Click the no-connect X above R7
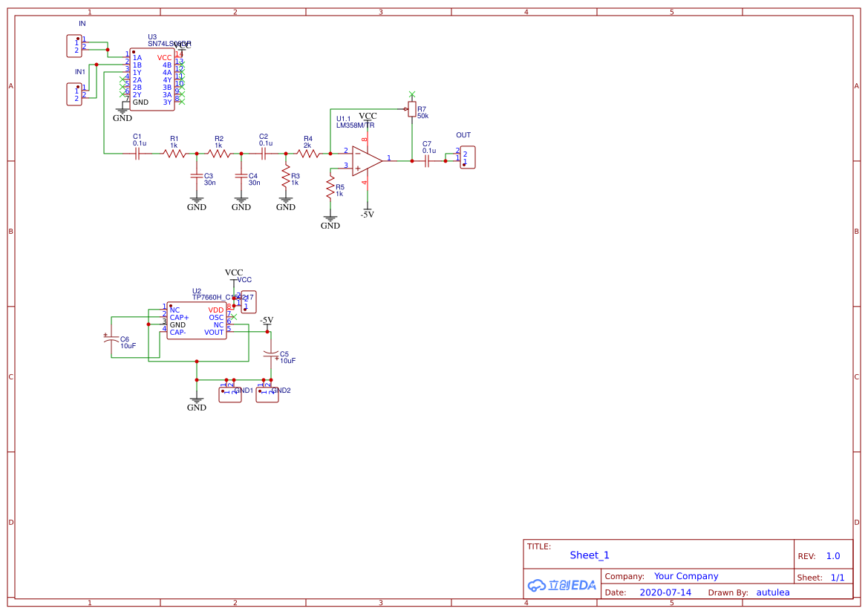 click(x=411, y=94)
